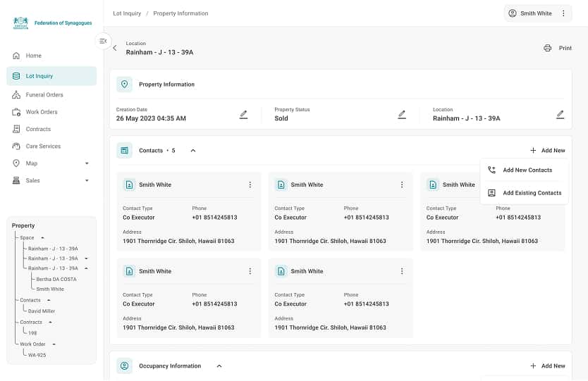This screenshot has width=588, height=381.
Task: Open Funeral Orders in the sidebar
Action: point(44,94)
